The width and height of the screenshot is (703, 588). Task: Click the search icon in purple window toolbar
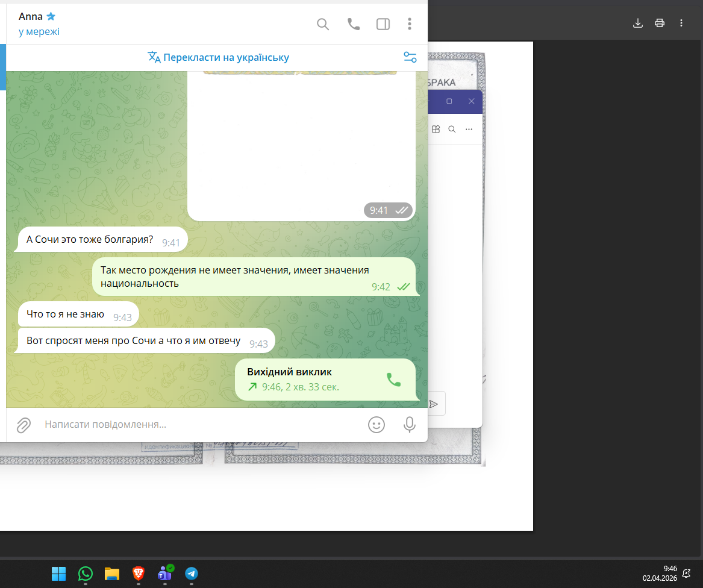452,130
